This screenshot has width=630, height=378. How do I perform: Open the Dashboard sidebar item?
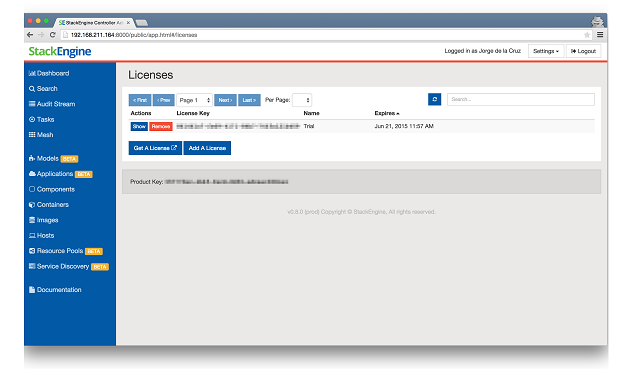(x=49, y=73)
